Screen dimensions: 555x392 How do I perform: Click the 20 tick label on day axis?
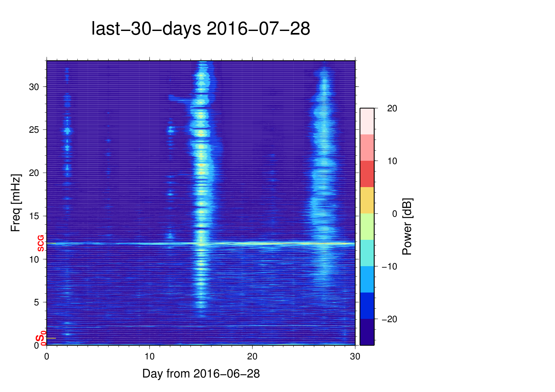click(252, 356)
